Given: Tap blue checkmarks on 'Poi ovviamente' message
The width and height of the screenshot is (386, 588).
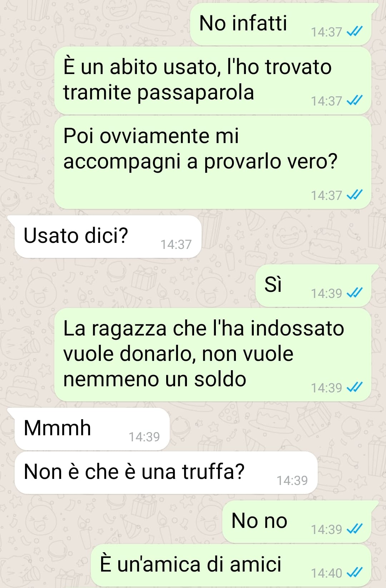Looking at the screenshot, I should pyautogui.click(x=355, y=195).
